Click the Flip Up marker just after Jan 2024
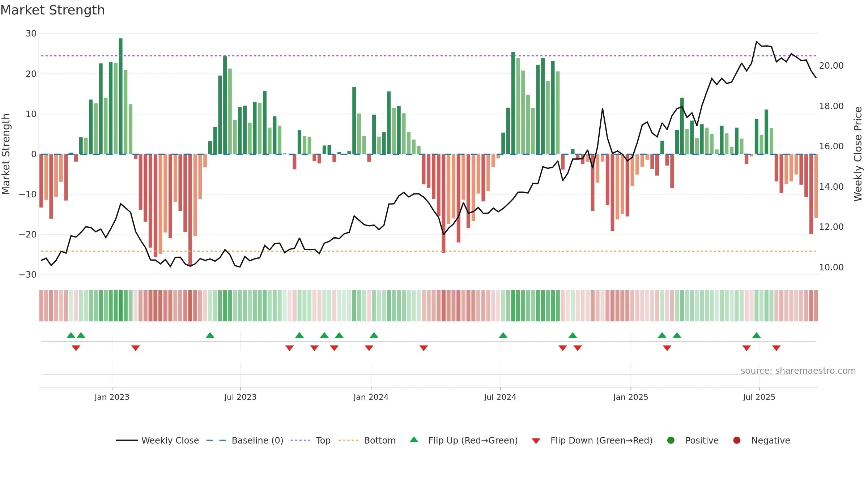The image size is (868, 488). coord(374,335)
